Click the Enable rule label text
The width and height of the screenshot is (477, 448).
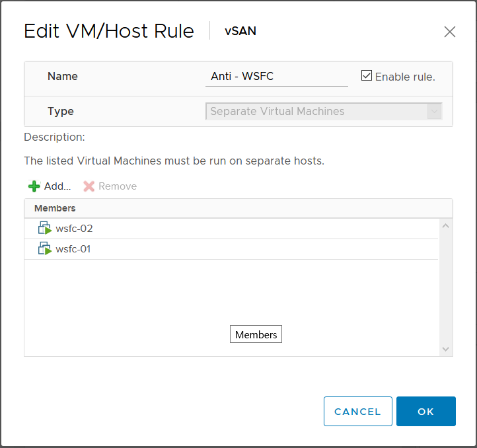(405, 77)
